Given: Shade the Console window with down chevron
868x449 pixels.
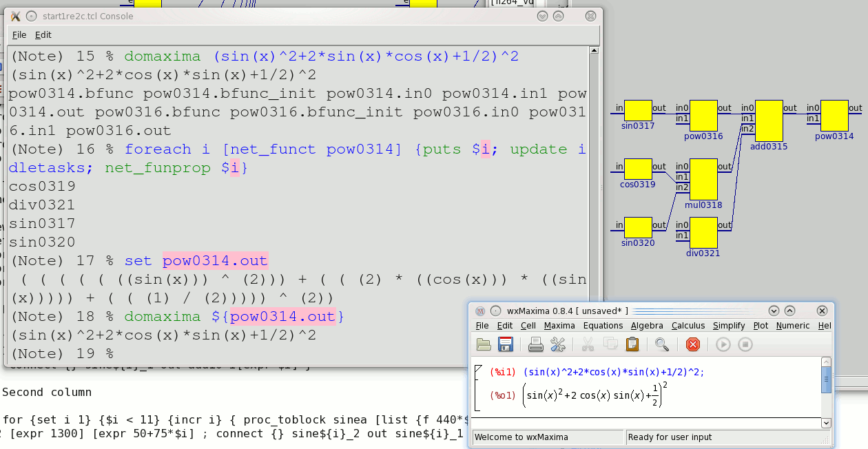Looking at the screenshot, I should (x=543, y=16).
